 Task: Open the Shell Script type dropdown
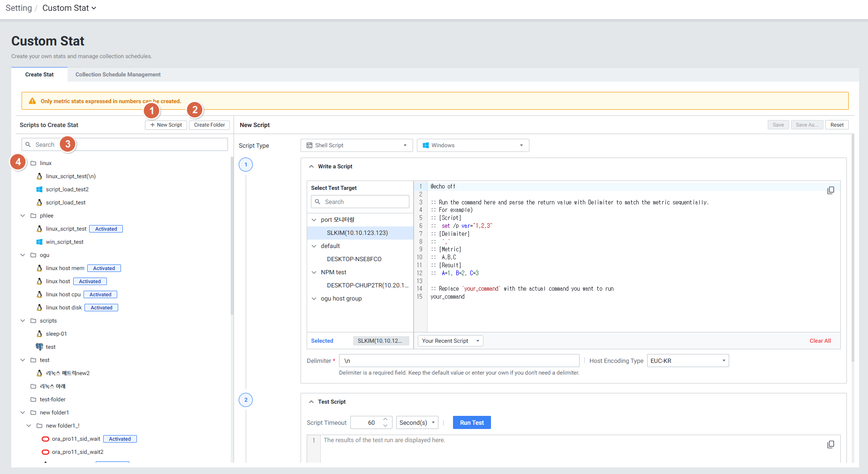pyautogui.click(x=356, y=145)
